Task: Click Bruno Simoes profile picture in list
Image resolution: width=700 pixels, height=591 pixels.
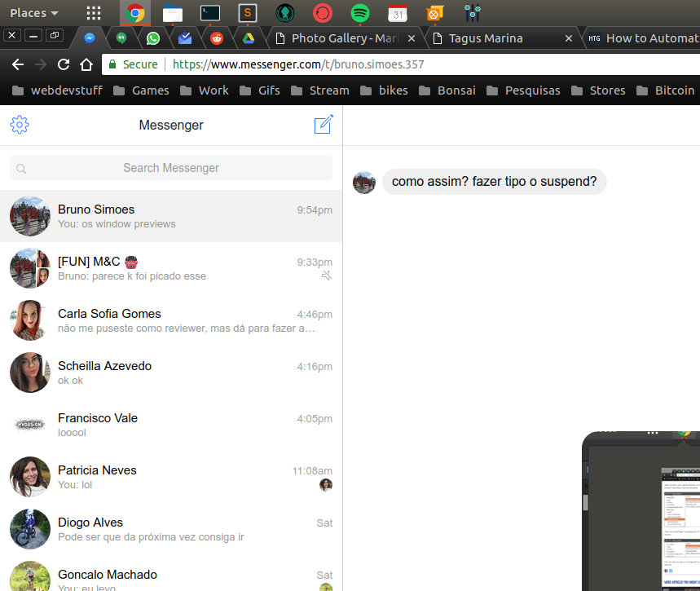Action: [x=30, y=216]
